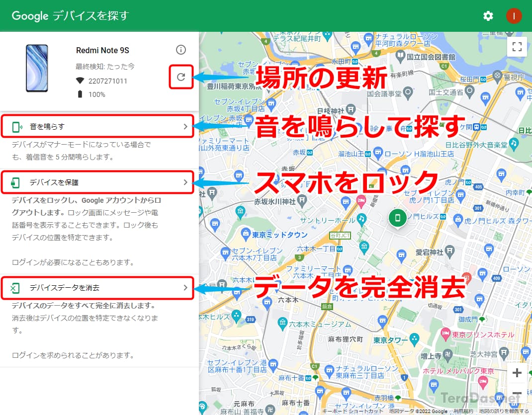Click the play sound phone icon

(x=16, y=127)
